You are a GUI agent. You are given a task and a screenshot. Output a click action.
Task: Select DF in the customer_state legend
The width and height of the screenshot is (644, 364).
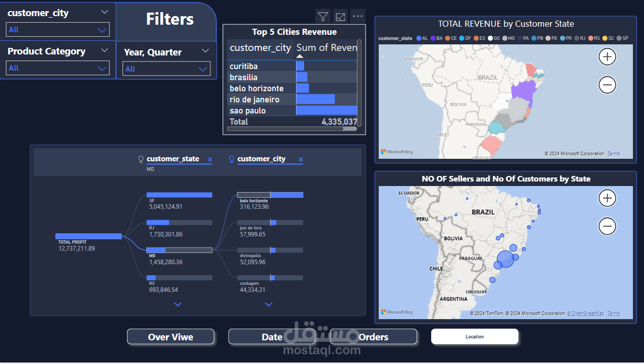(x=465, y=38)
